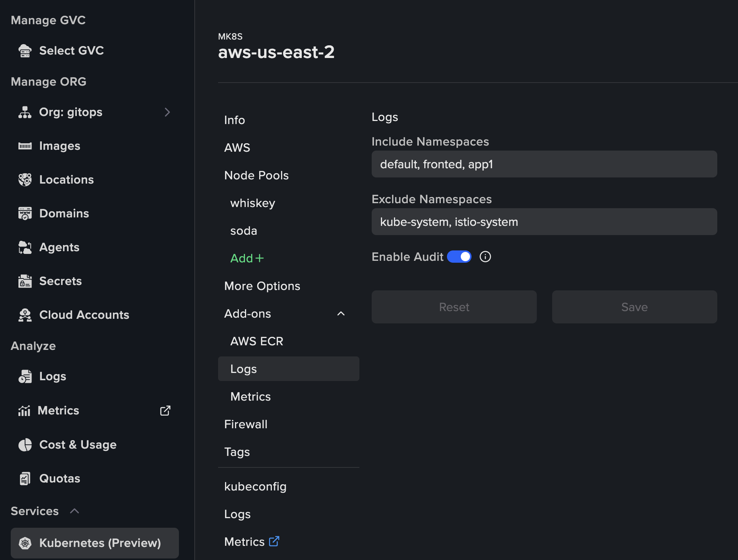Click info icon beside Enable Audit
Screen dimensions: 738x560
point(485,257)
